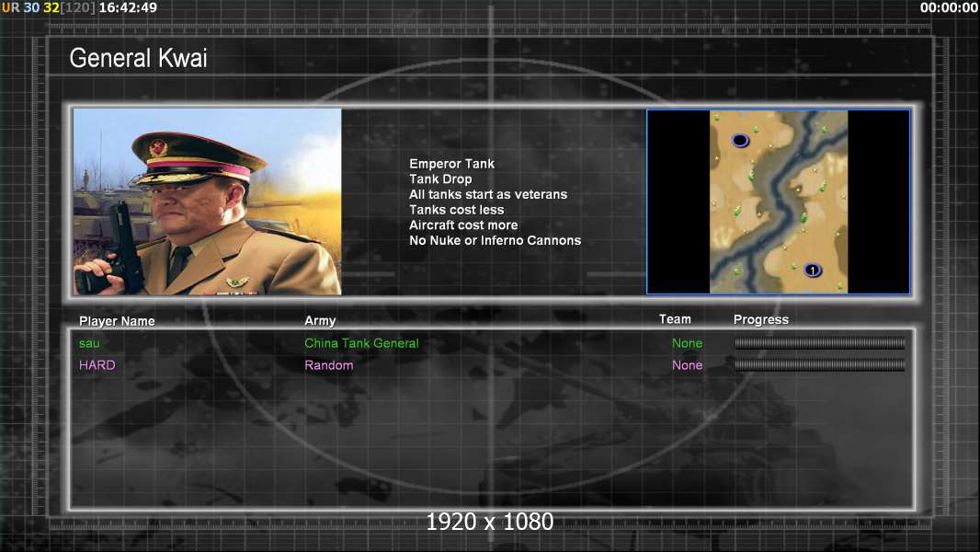Click the Tank Drop ability line
Viewport: 980px width, 552px height.
point(440,178)
